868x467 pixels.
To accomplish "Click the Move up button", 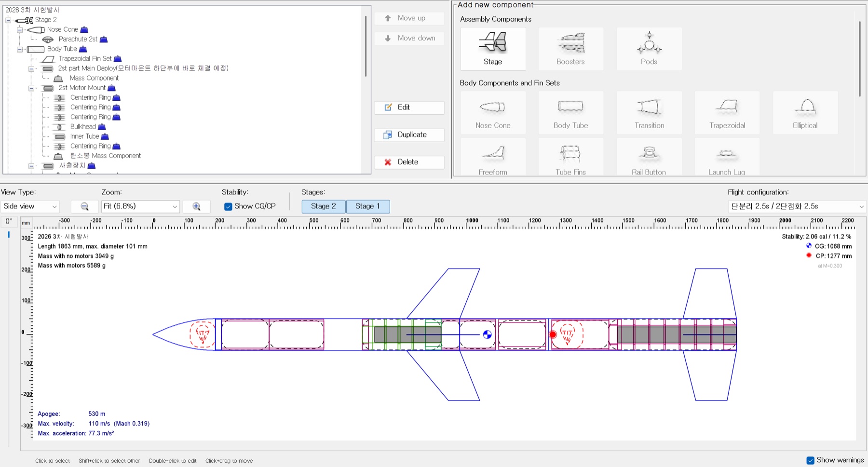I will pyautogui.click(x=409, y=18).
